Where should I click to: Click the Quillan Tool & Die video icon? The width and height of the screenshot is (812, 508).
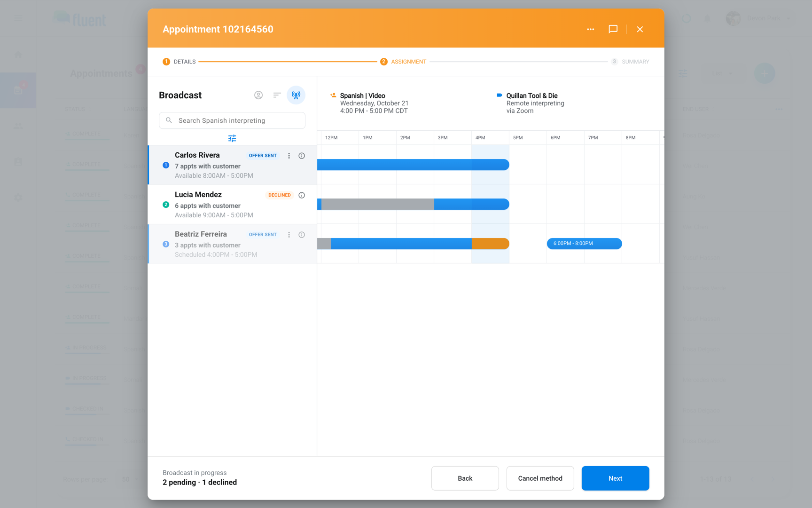pos(500,95)
